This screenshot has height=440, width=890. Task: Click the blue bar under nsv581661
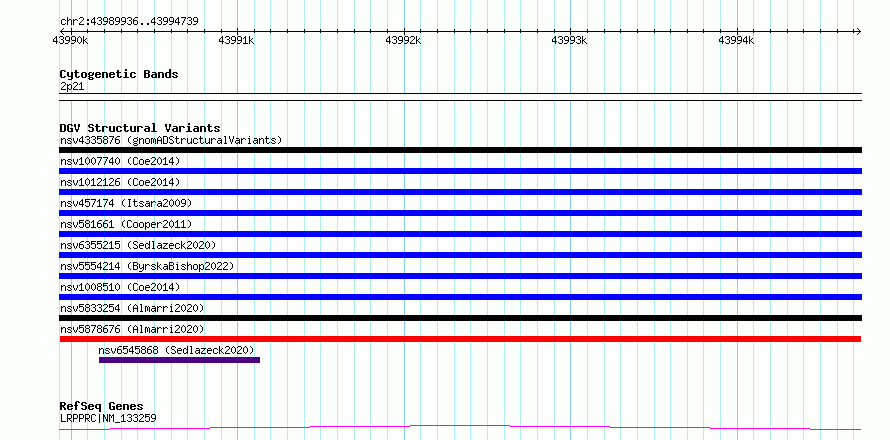(x=460, y=234)
